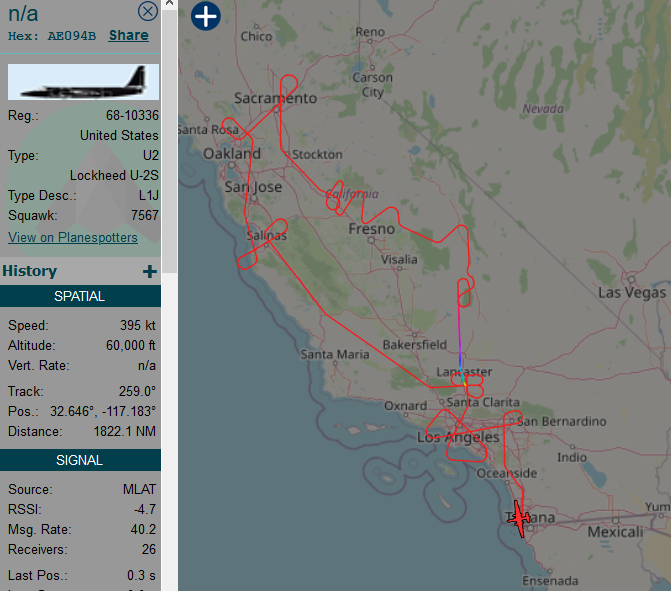Click the sidebar scrollbar thumb
This screenshot has height=591, width=671.
point(169,141)
